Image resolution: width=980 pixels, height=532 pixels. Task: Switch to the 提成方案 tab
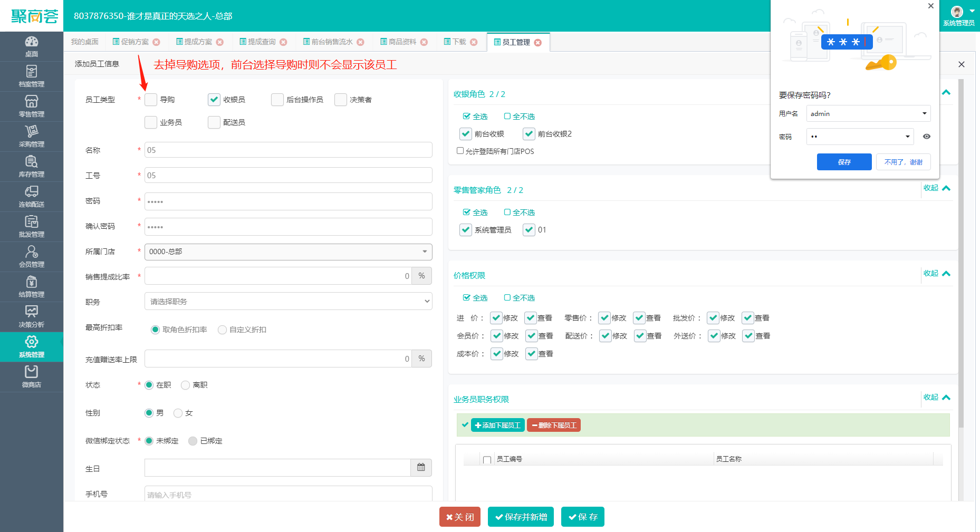198,42
